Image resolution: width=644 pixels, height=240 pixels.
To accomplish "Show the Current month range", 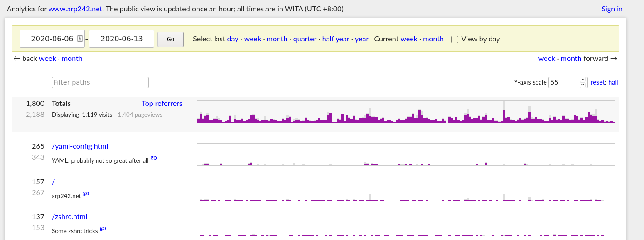I will [x=433, y=39].
